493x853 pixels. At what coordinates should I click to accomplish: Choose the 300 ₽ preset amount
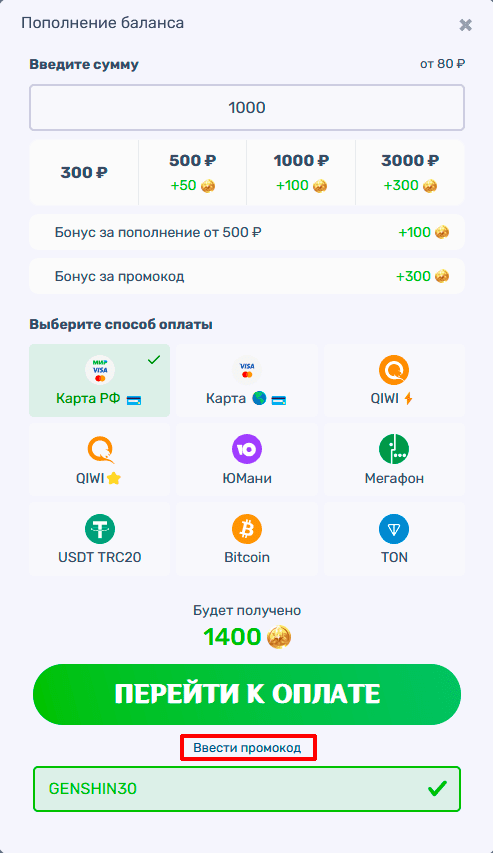[x=84, y=172]
